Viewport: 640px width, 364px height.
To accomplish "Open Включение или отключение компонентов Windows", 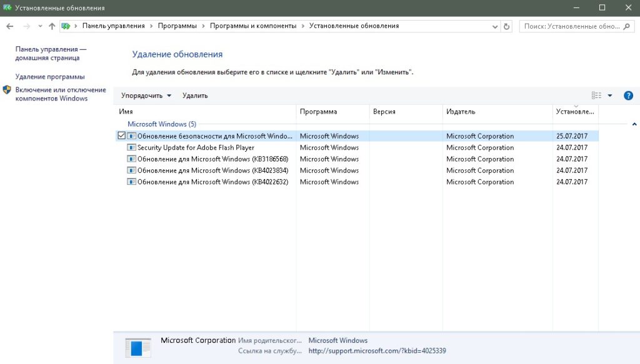I will click(60, 94).
